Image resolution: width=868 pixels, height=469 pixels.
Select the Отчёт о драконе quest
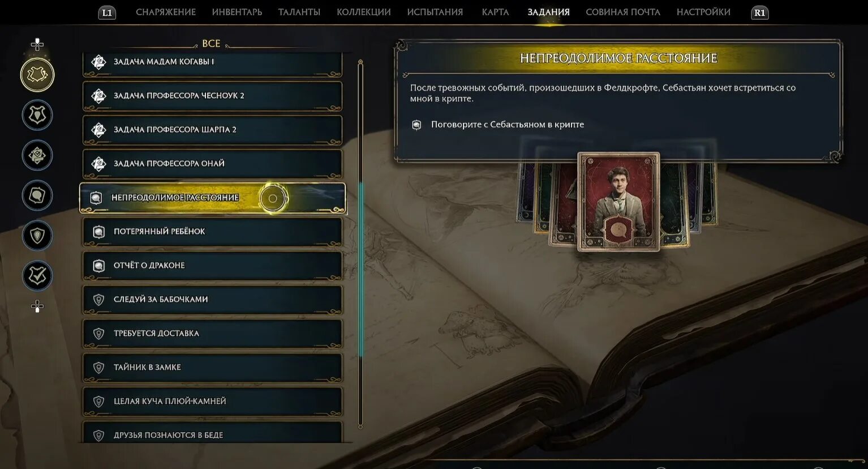pos(213,266)
